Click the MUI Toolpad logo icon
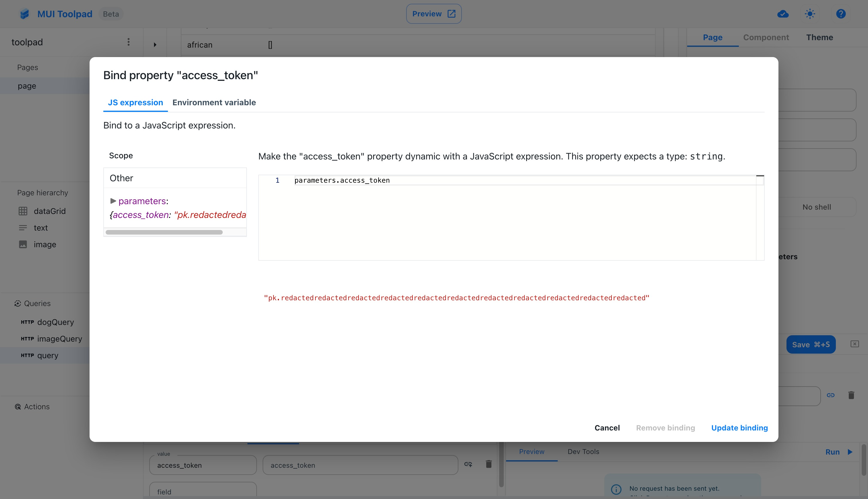The image size is (868, 499). (x=24, y=14)
